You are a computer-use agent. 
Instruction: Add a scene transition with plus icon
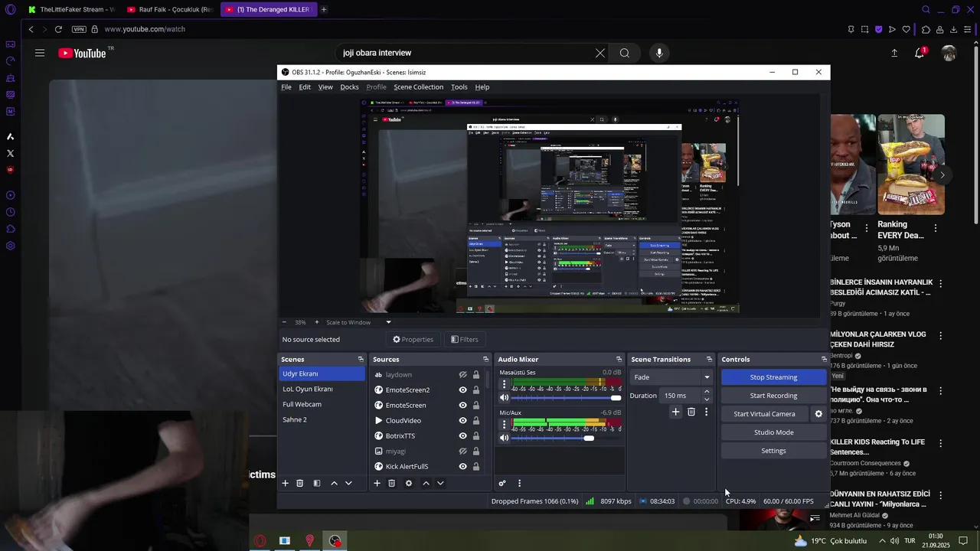click(x=675, y=412)
